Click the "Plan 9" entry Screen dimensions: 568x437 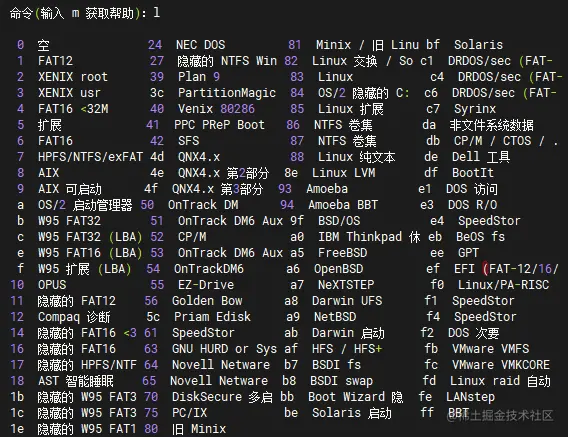point(199,77)
